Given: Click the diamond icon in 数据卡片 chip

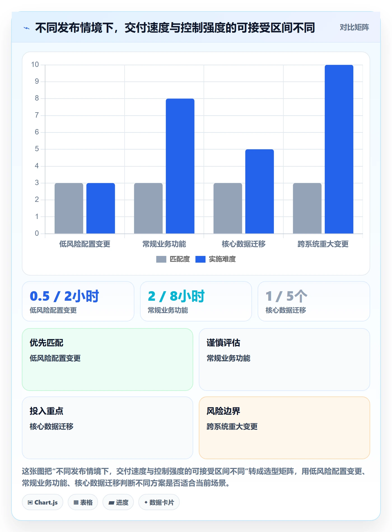Looking at the screenshot, I should click(146, 503).
